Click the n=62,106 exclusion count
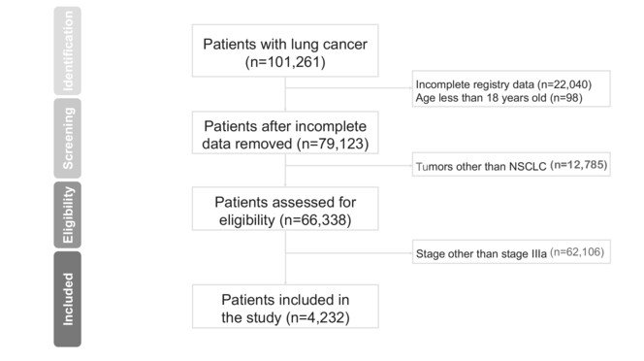644x361 pixels. click(x=577, y=252)
